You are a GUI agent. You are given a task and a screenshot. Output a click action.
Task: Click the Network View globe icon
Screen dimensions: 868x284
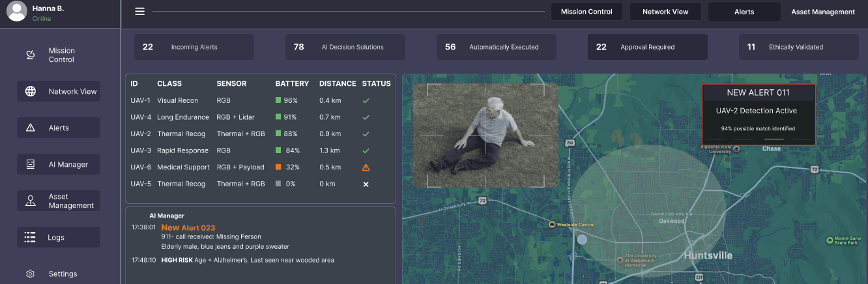pyautogui.click(x=30, y=91)
